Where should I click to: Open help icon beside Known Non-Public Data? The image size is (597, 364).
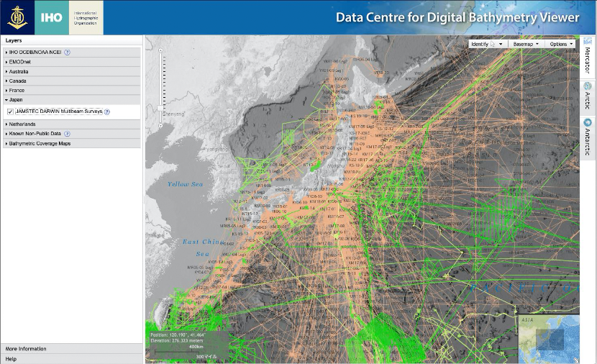(68, 134)
